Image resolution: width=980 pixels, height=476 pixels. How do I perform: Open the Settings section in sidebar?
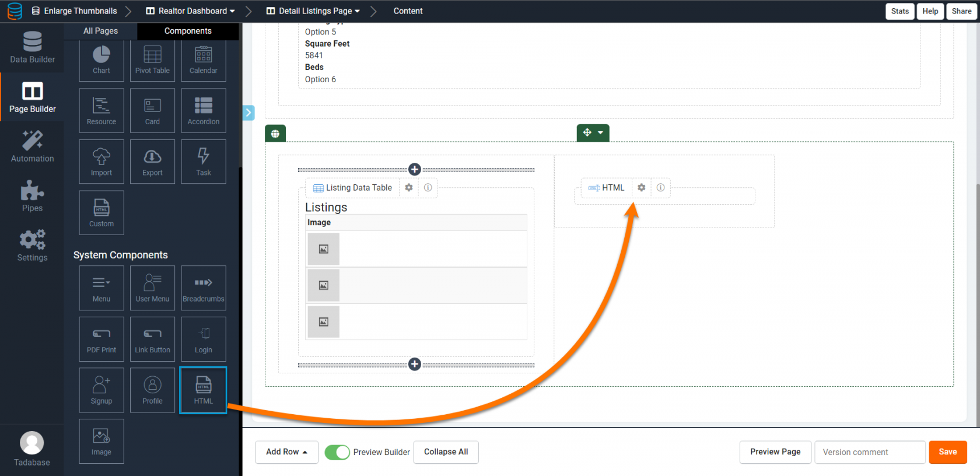pos(32,246)
